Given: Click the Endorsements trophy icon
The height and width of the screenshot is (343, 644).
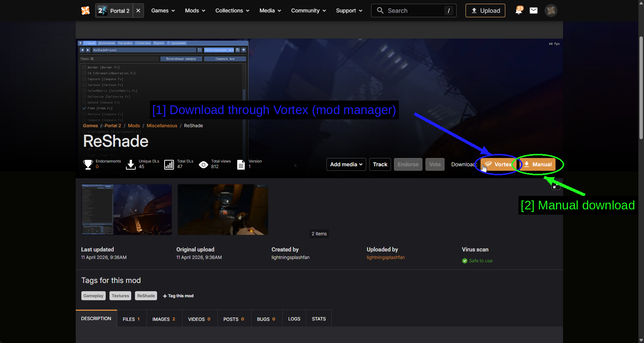Looking at the screenshot, I should (x=88, y=164).
